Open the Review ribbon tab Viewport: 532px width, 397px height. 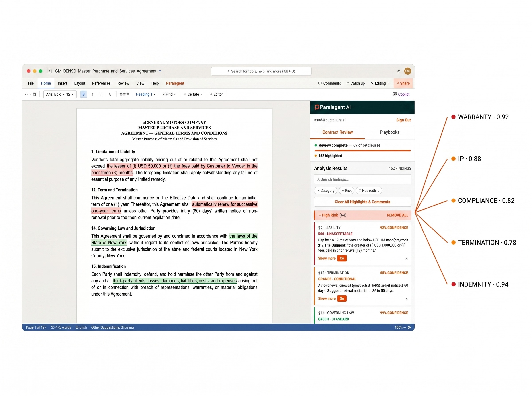123,83
